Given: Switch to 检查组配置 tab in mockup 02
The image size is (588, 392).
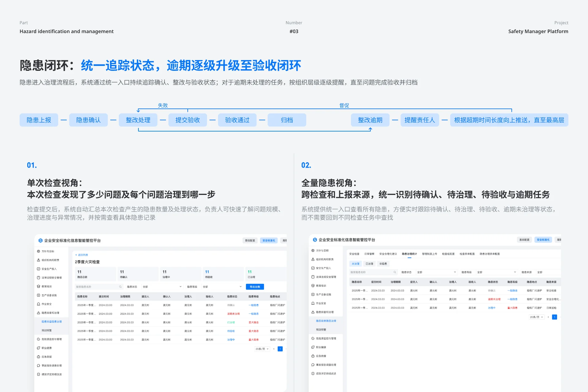Looking at the screenshot, I should pos(448,254).
